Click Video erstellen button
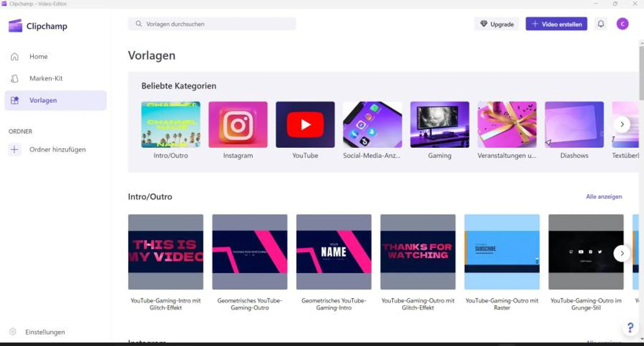 click(x=556, y=24)
